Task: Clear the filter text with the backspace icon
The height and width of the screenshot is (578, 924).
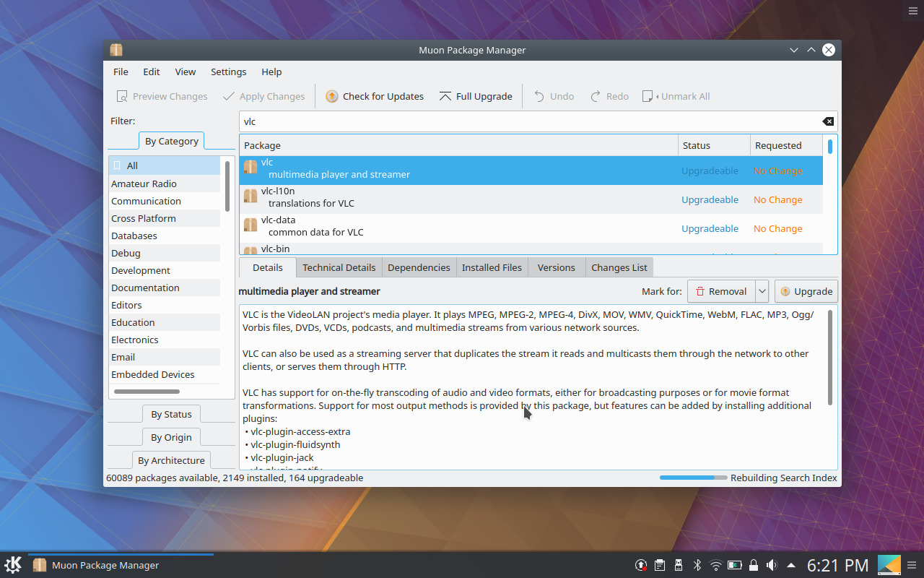Action: (x=828, y=121)
